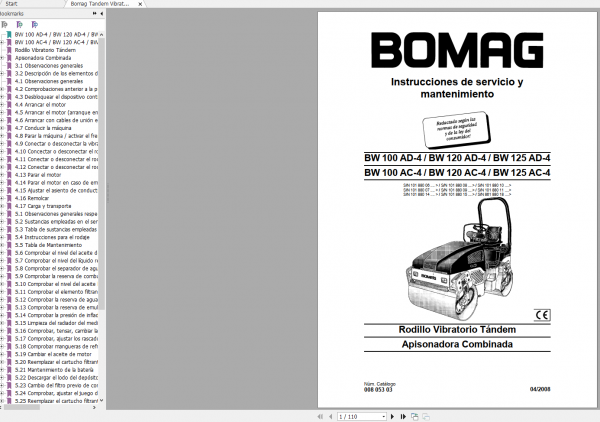Expand the 4.8 Parar la máquina node
The width and height of the screenshot is (600, 422).
2,136
